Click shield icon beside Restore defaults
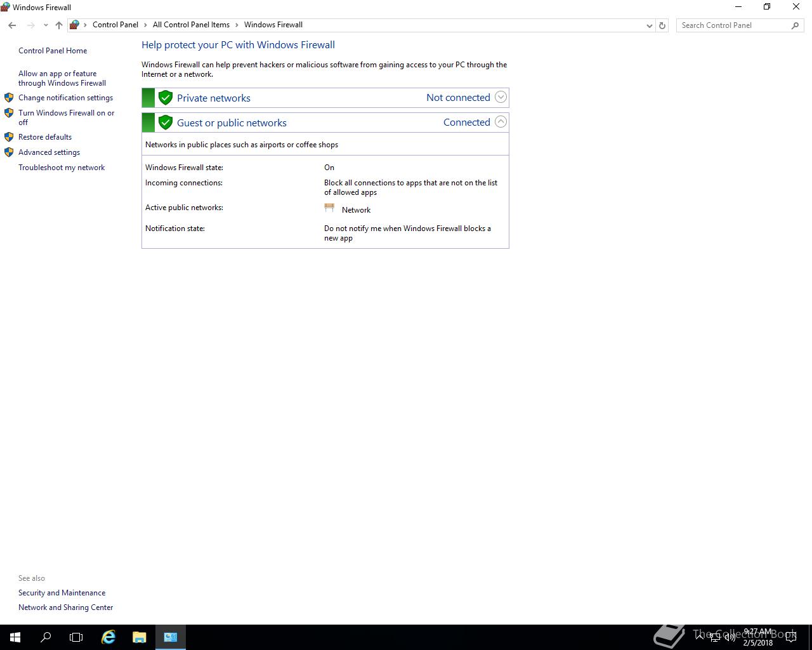The height and width of the screenshot is (650, 812). pyautogui.click(x=9, y=137)
